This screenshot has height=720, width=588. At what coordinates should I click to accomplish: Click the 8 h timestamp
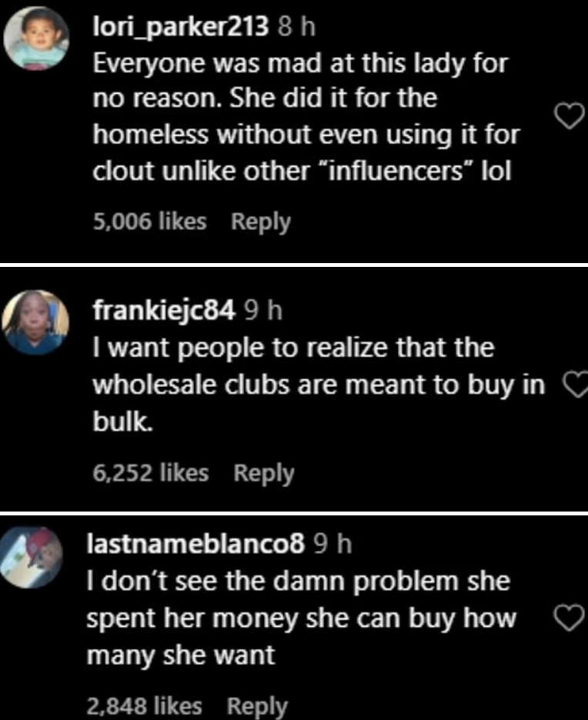tap(296, 28)
